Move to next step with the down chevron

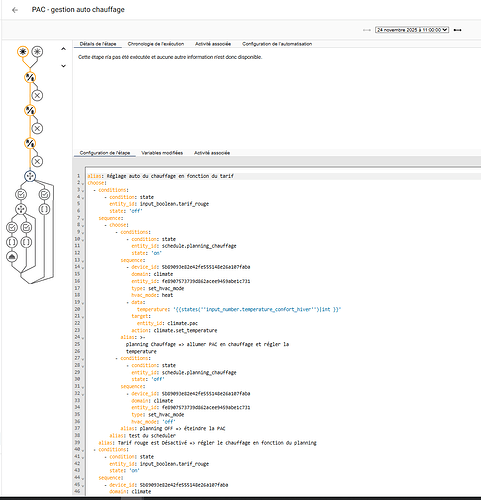pos(63,66)
